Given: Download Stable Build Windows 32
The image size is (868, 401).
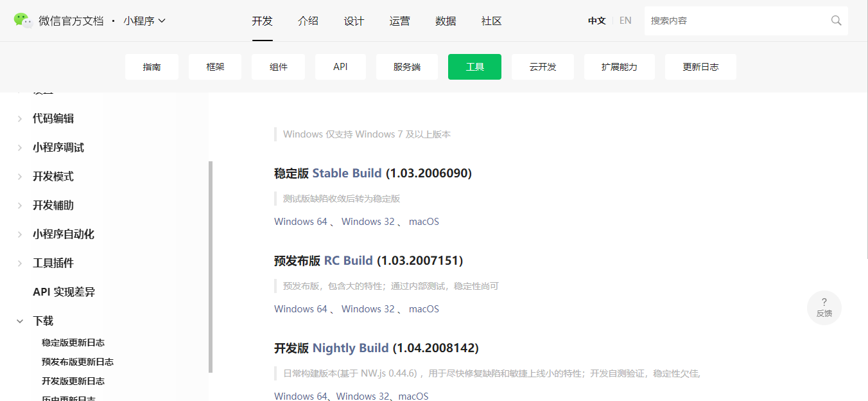Looking at the screenshot, I should click(368, 222).
